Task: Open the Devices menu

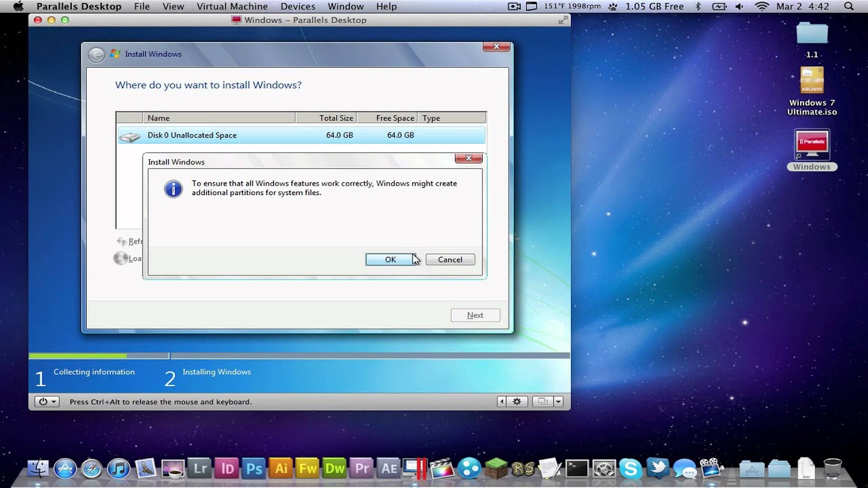Action: (298, 6)
